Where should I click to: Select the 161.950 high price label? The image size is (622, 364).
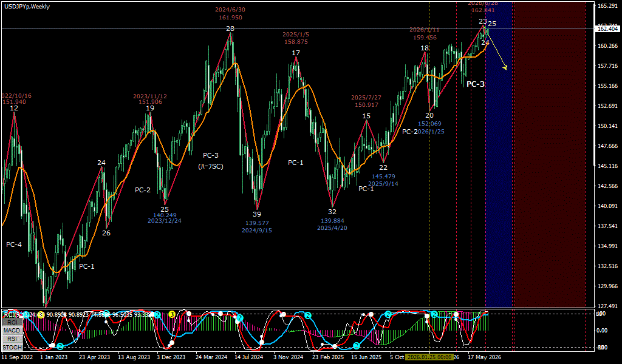pyautogui.click(x=230, y=18)
